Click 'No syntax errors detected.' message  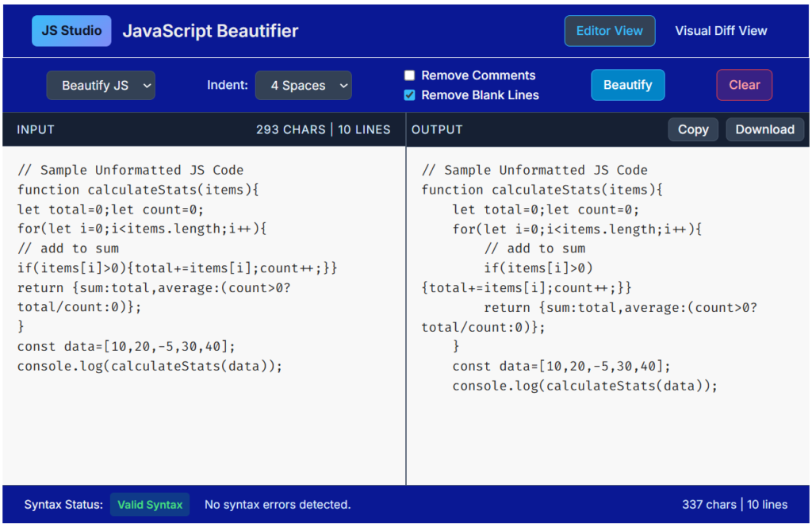pos(278,505)
